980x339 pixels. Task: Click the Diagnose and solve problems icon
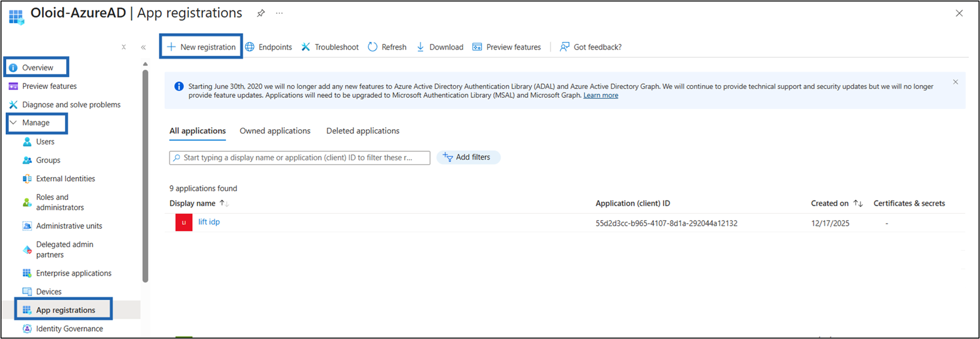(13, 105)
